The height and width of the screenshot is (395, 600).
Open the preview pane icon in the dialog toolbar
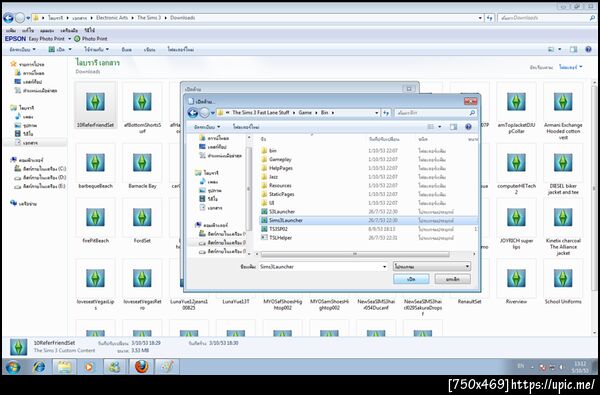tap(453, 127)
